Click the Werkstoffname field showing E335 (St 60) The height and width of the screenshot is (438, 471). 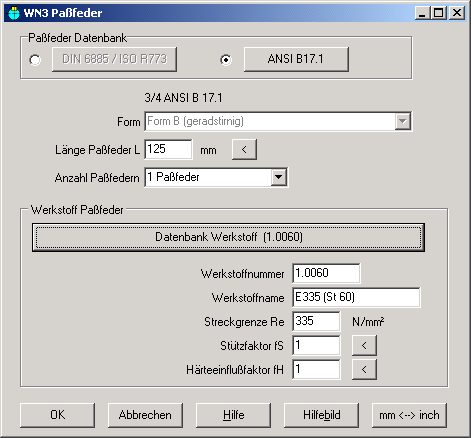356,297
